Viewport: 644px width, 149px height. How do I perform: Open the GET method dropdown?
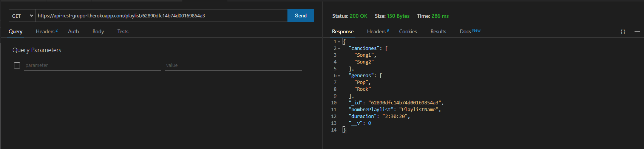click(22, 16)
